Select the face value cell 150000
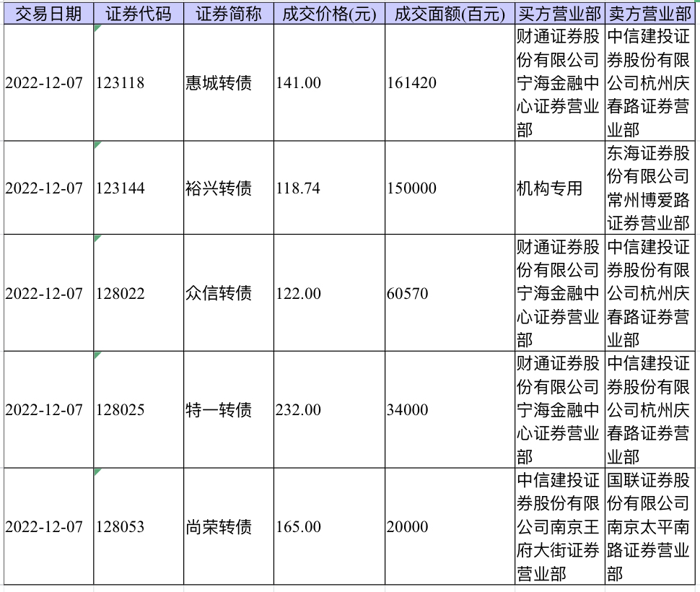Viewport: 700px width, 592px height. (x=450, y=188)
